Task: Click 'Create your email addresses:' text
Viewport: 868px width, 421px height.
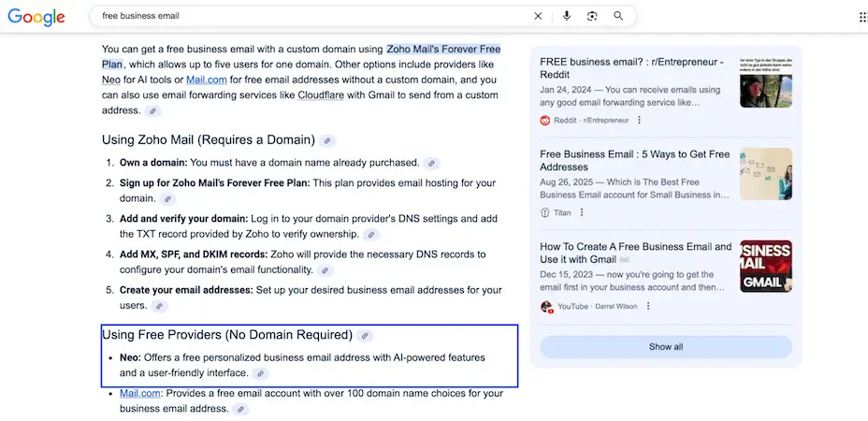Action: (x=186, y=290)
